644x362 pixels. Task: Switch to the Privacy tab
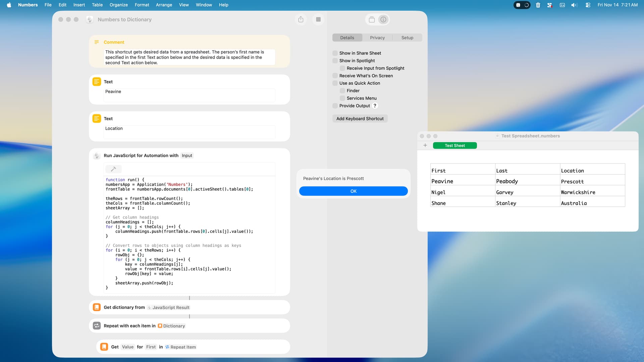pyautogui.click(x=377, y=38)
